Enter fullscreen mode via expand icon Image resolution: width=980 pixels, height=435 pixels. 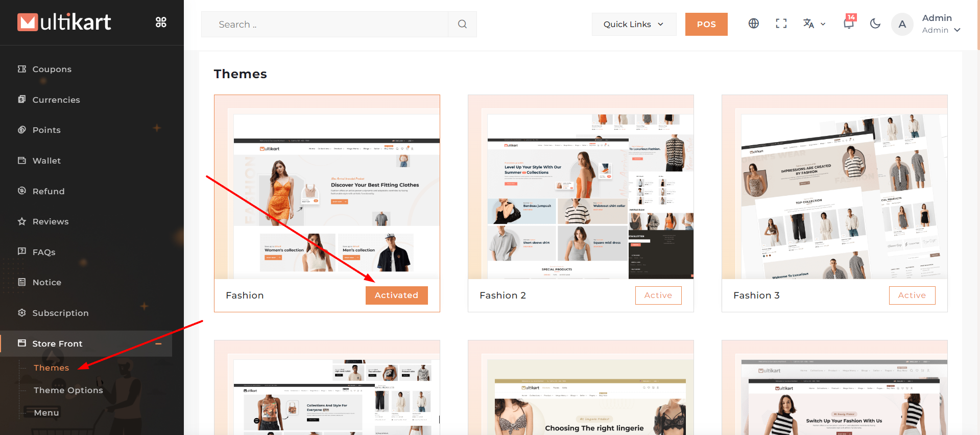click(x=781, y=24)
